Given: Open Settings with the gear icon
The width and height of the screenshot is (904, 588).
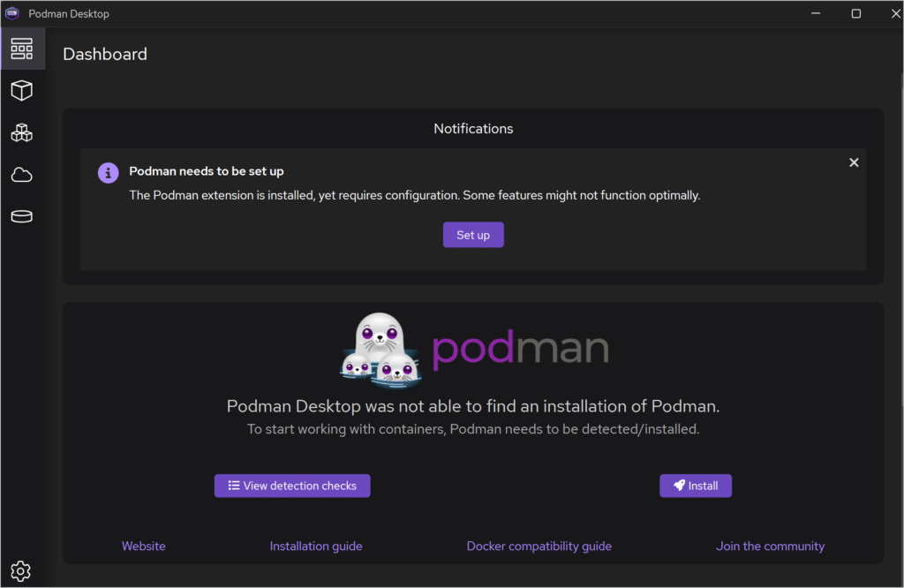Looking at the screenshot, I should point(21,570).
